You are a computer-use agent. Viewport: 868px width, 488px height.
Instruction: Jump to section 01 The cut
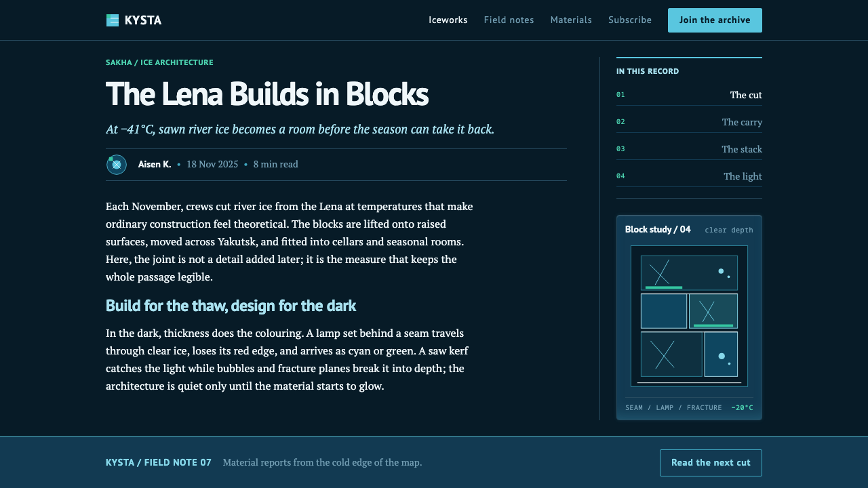pos(689,95)
